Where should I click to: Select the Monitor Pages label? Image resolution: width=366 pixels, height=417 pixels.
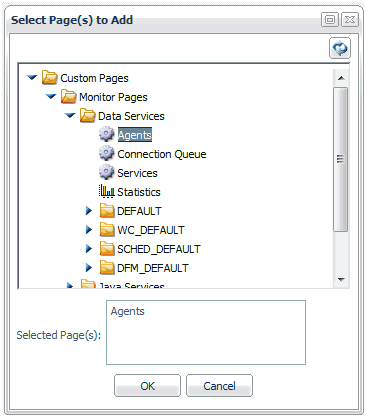click(x=113, y=97)
